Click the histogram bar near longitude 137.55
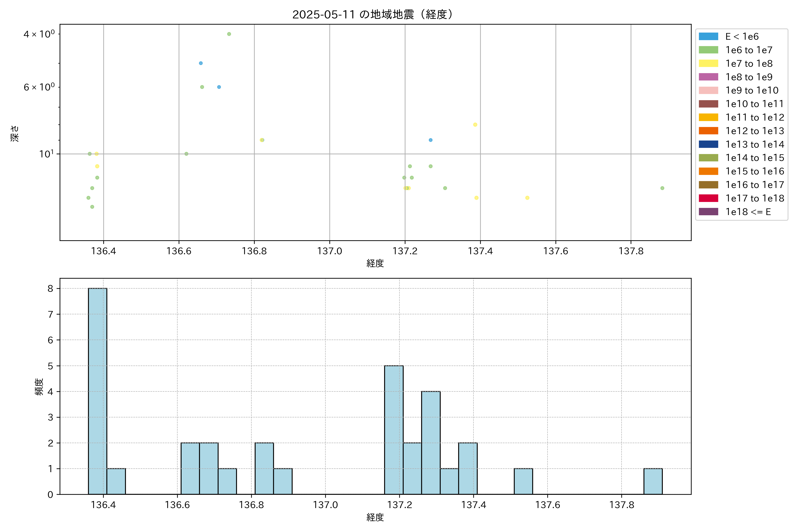Image resolution: width=798 pixels, height=532 pixels. pyautogui.click(x=523, y=481)
